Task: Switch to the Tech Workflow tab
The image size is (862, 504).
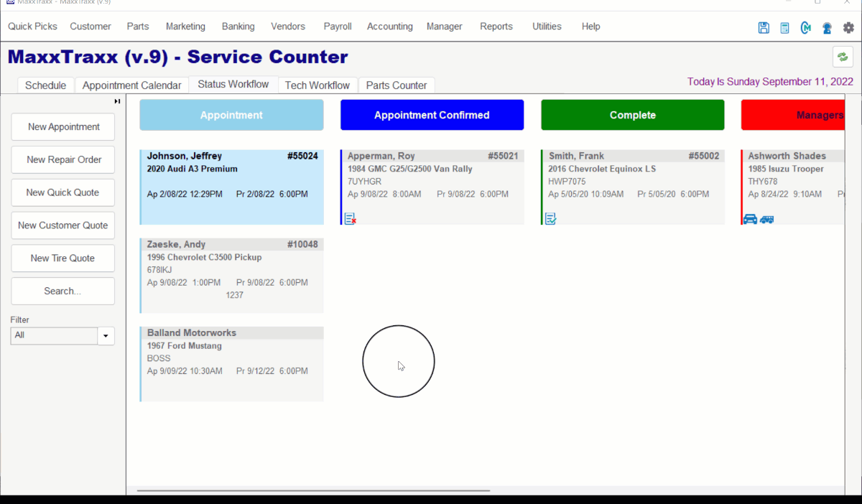Action: click(318, 85)
